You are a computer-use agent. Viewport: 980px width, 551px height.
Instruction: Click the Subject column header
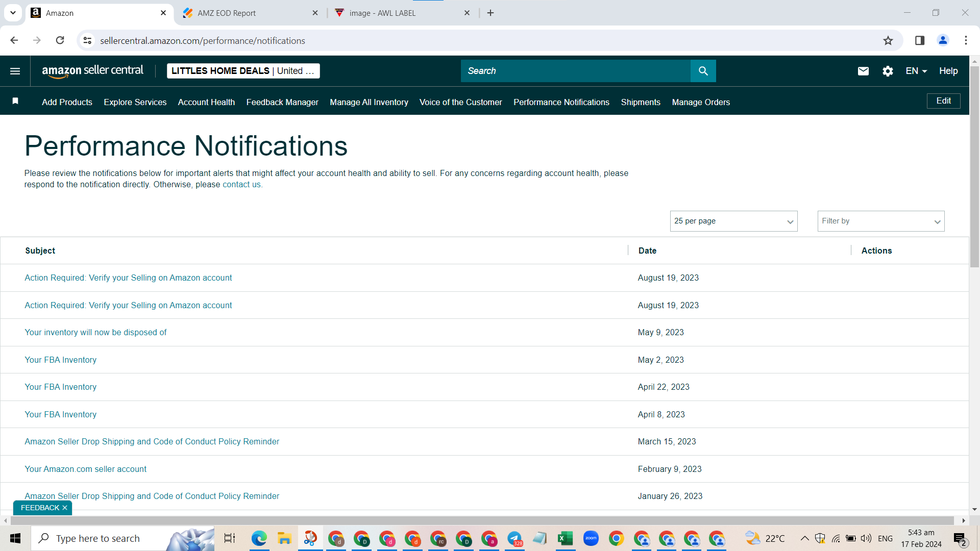[x=40, y=251]
